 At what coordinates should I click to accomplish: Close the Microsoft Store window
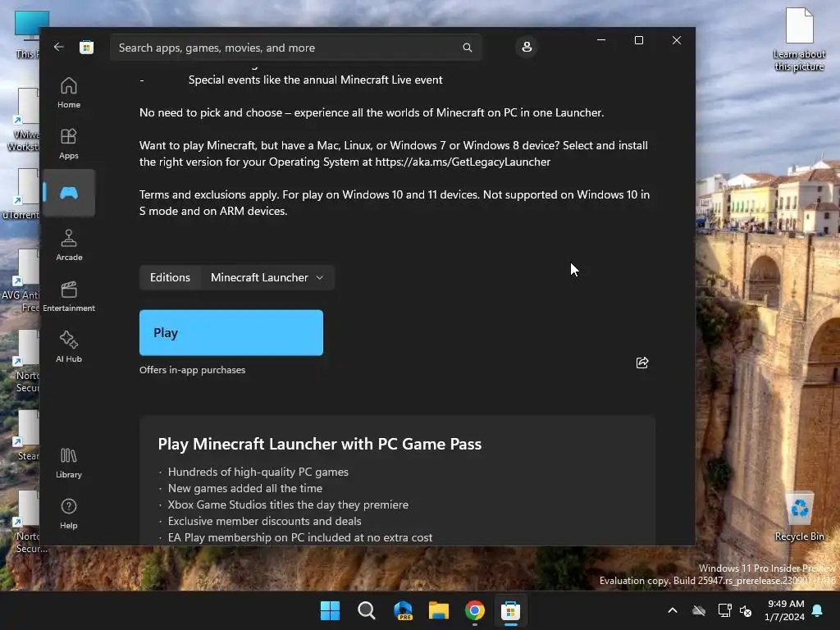(677, 40)
